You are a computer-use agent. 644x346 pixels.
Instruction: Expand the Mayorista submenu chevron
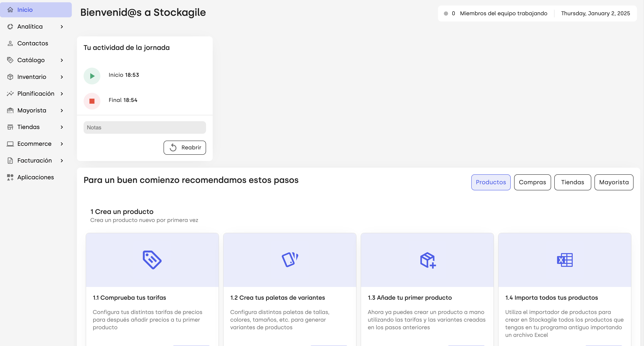[x=62, y=110]
